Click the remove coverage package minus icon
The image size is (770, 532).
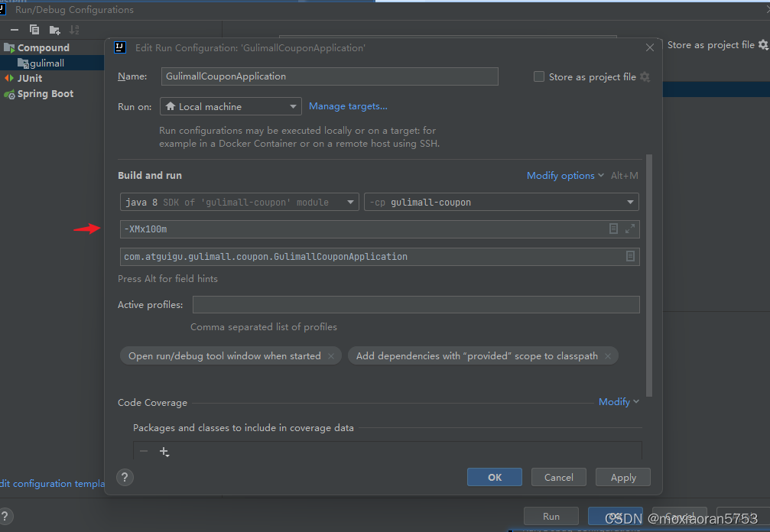click(x=144, y=451)
